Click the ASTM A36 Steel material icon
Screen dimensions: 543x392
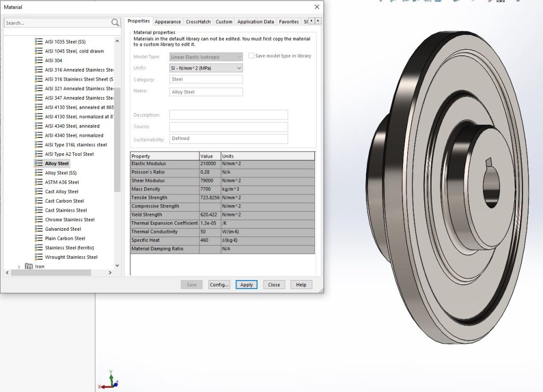pos(39,182)
